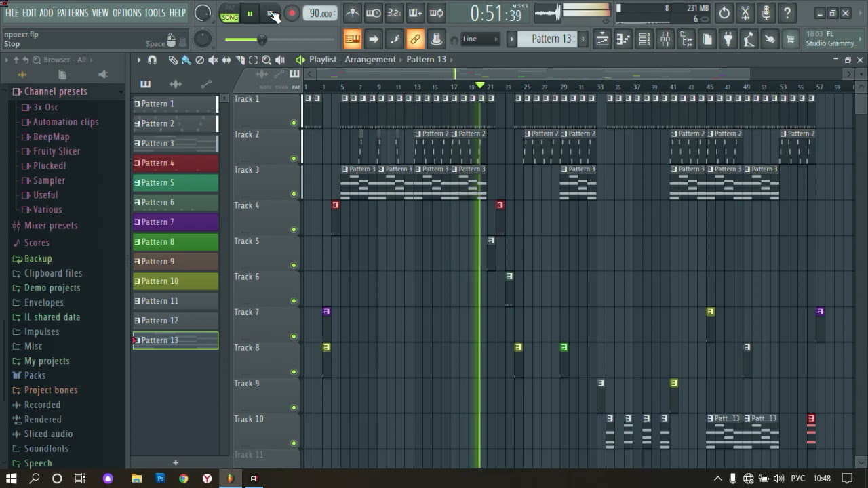Select the Paint brush tool in the Playlist
The height and width of the screenshot is (488, 868).
(186, 60)
